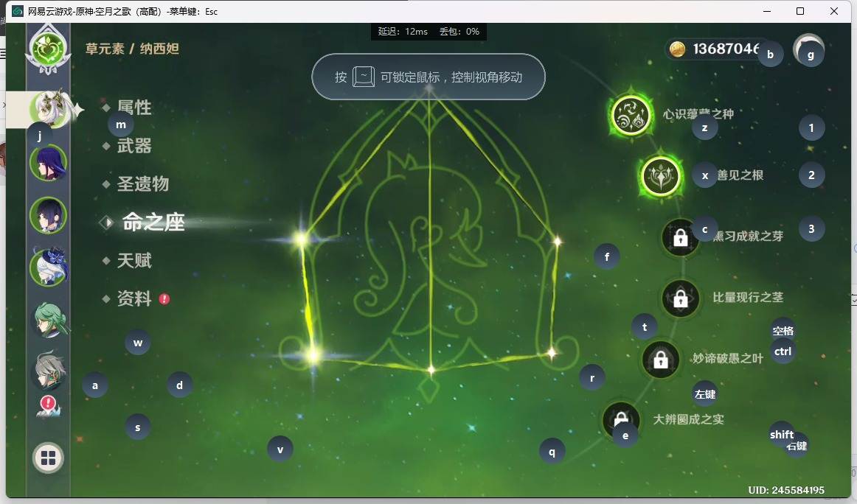Tap the virtual a key overlay

pyautogui.click(x=95, y=385)
